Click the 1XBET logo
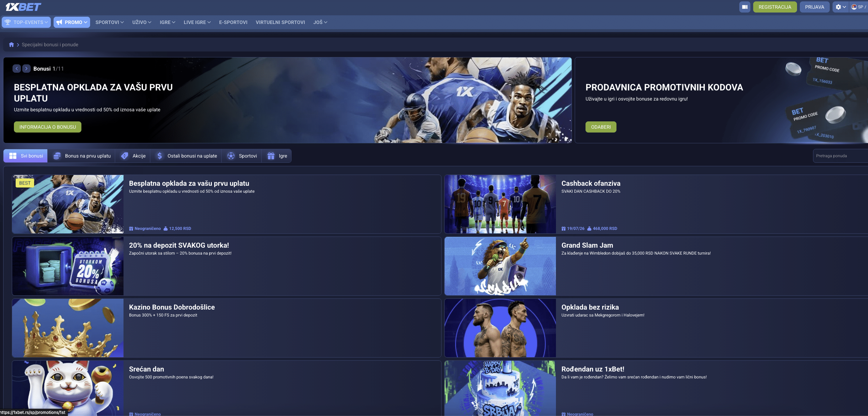The width and height of the screenshot is (868, 416). point(23,7)
